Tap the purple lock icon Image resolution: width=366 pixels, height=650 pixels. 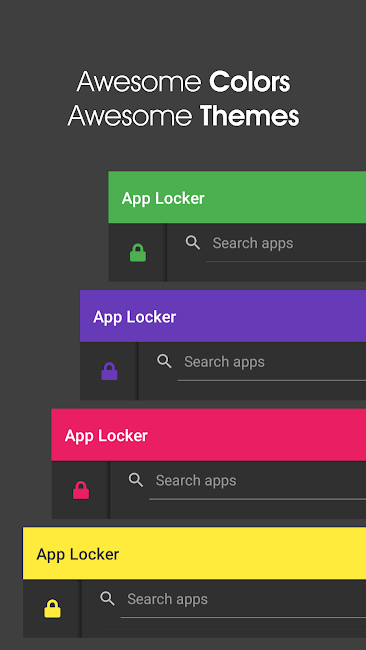[x=109, y=371]
